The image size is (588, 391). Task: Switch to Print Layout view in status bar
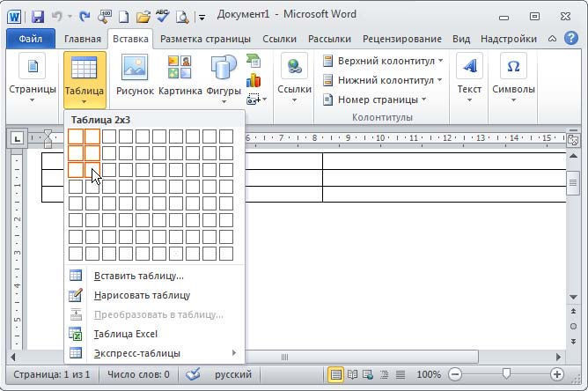tap(335, 375)
